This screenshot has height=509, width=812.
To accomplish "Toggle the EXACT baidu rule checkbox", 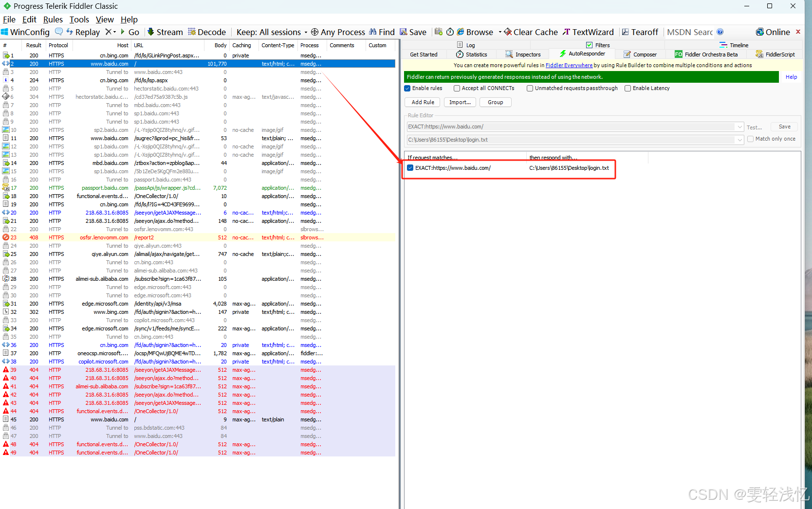I will click(x=410, y=168).
